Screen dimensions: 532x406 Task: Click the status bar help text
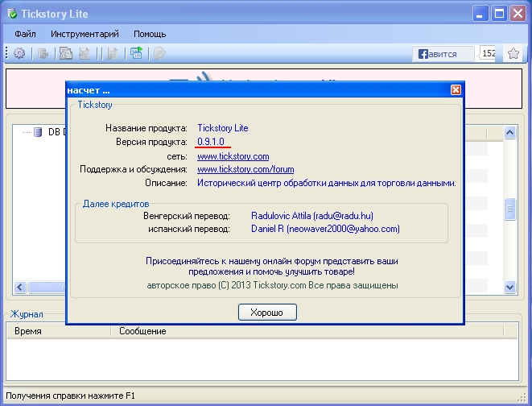pos(71,396)
